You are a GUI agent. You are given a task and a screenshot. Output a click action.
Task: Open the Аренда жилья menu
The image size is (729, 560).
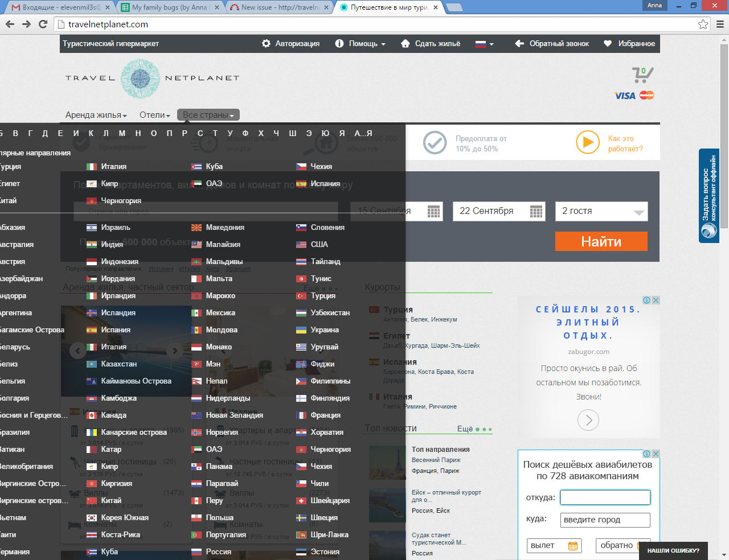click(x=96, y=115)
